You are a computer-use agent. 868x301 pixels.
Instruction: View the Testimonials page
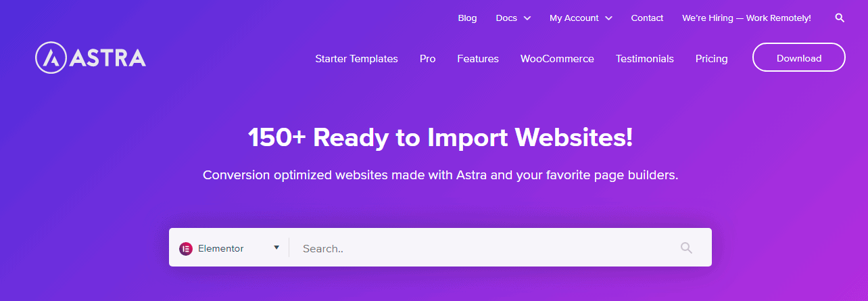coord(644,59)
